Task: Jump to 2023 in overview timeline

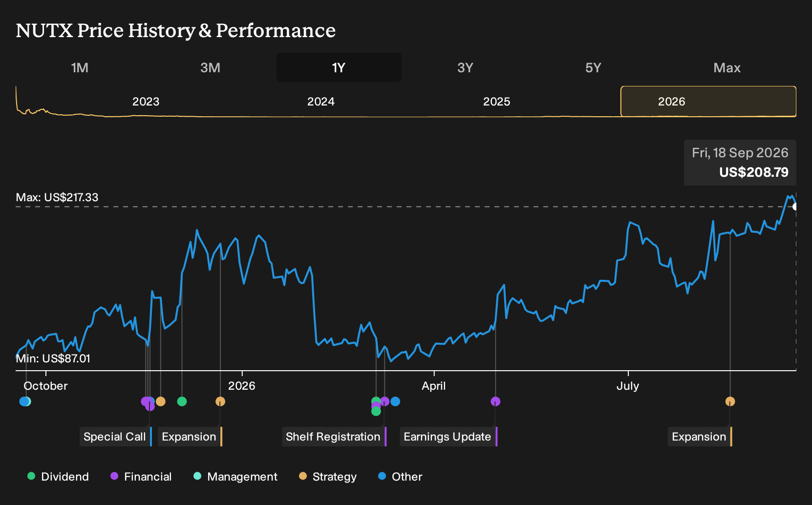Action: click(x=146, y=102)
